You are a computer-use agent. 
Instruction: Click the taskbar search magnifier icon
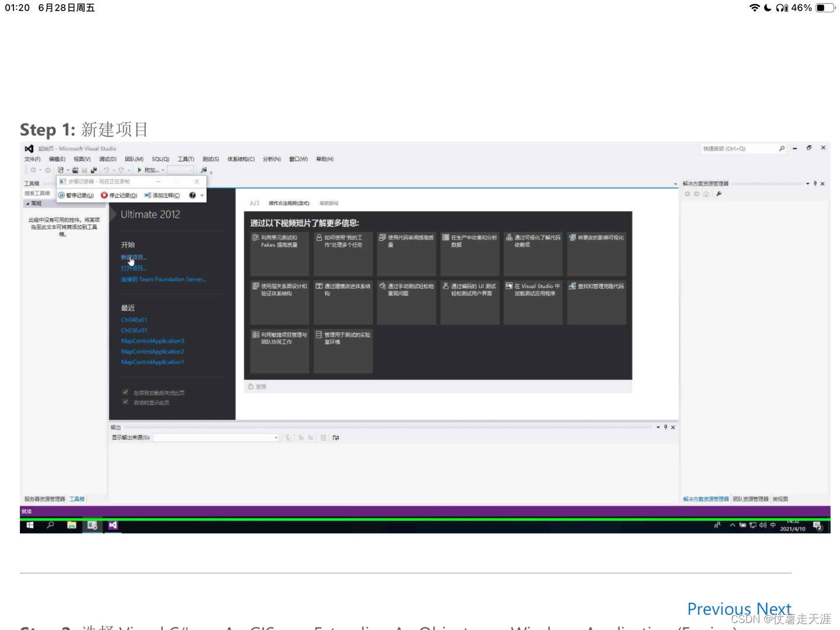point(51,526)
